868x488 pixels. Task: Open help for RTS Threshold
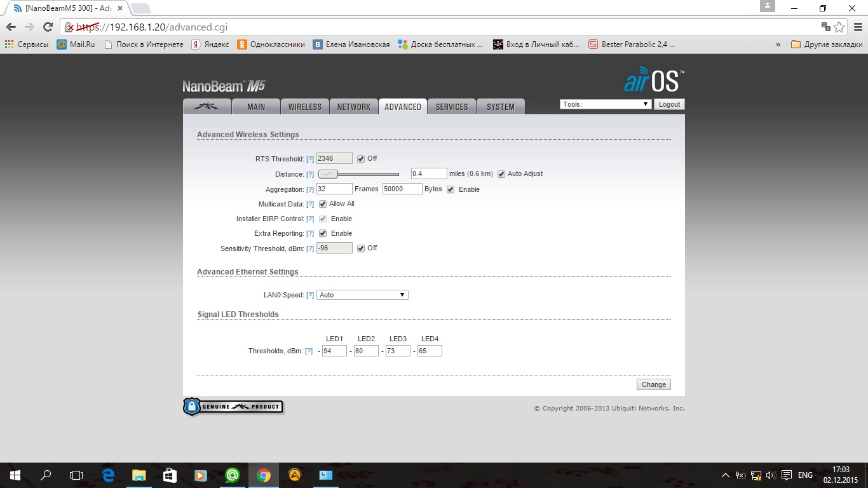310,159
